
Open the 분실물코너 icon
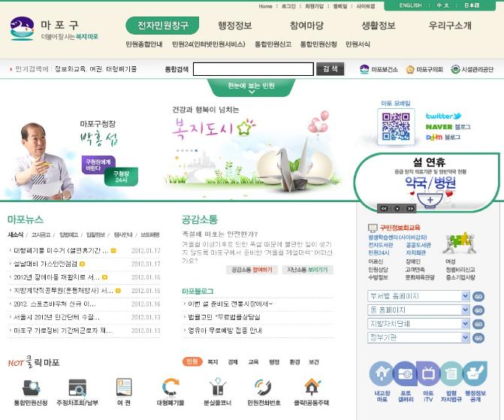click(x=218, y=387)
